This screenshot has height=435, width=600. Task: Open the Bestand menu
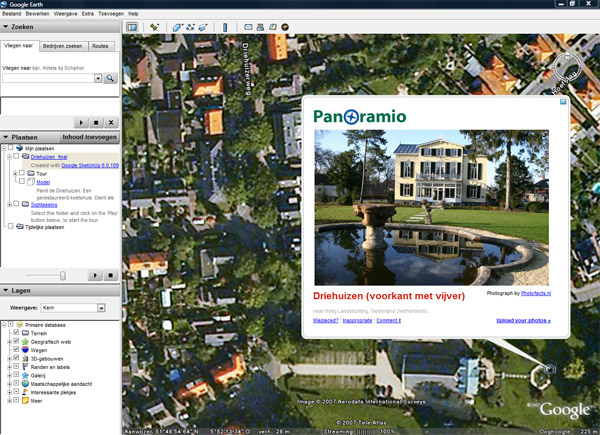[x=11, y=14]
